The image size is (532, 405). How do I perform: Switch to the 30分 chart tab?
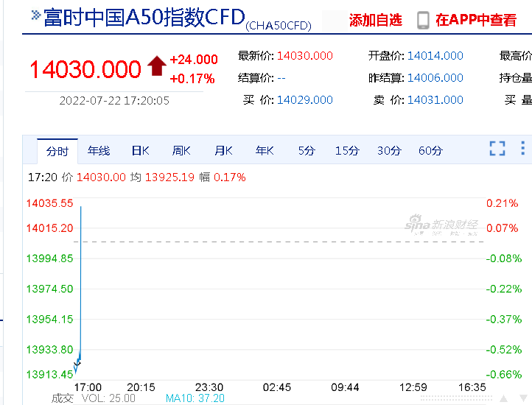coord(389,151)
